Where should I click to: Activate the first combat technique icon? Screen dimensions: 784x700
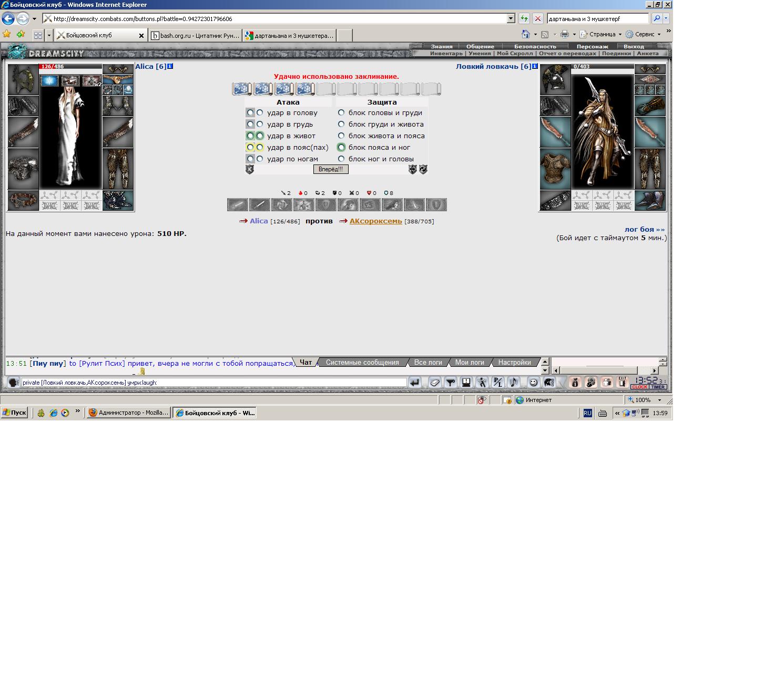pyautogui.click(x=238, y=204)
